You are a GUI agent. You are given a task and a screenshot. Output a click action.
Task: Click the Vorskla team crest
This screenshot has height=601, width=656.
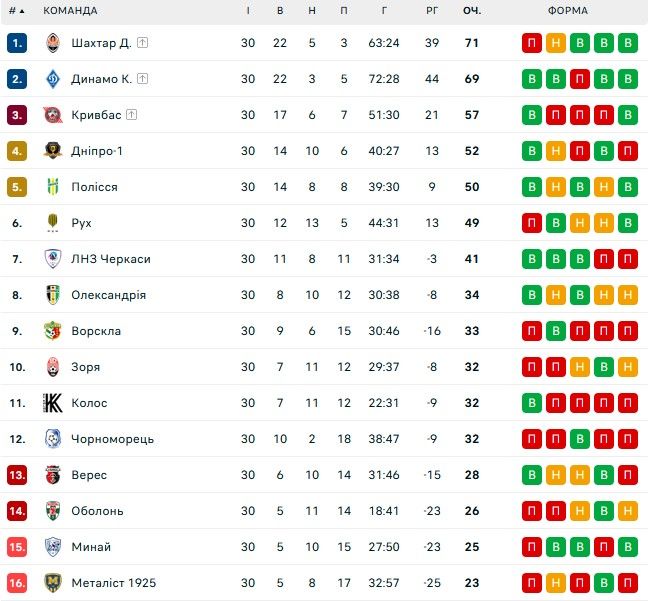click(53, 331)
